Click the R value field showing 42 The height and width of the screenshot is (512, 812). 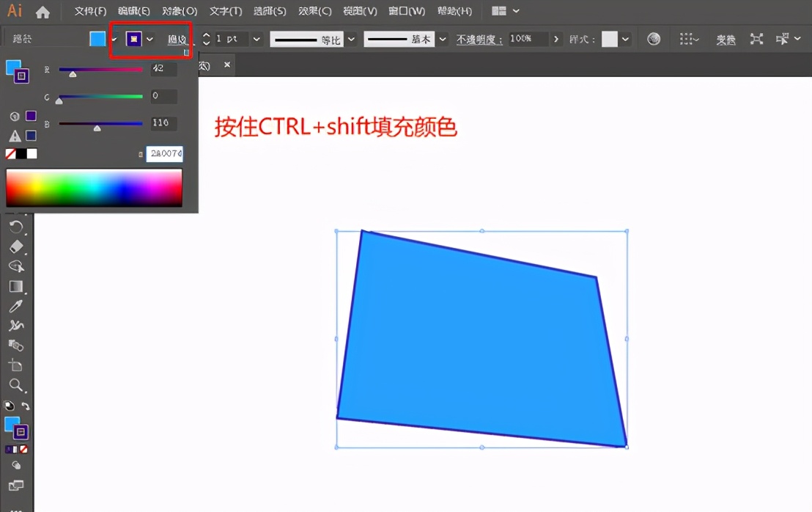(164, 68)
